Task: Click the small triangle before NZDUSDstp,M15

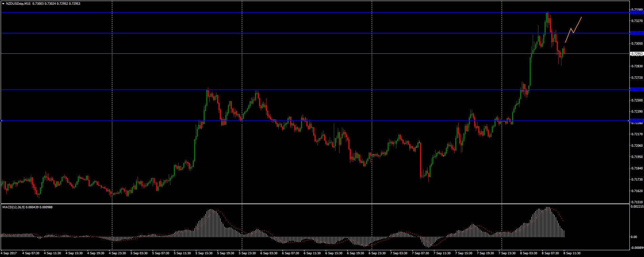Action: tap(3, 3)
